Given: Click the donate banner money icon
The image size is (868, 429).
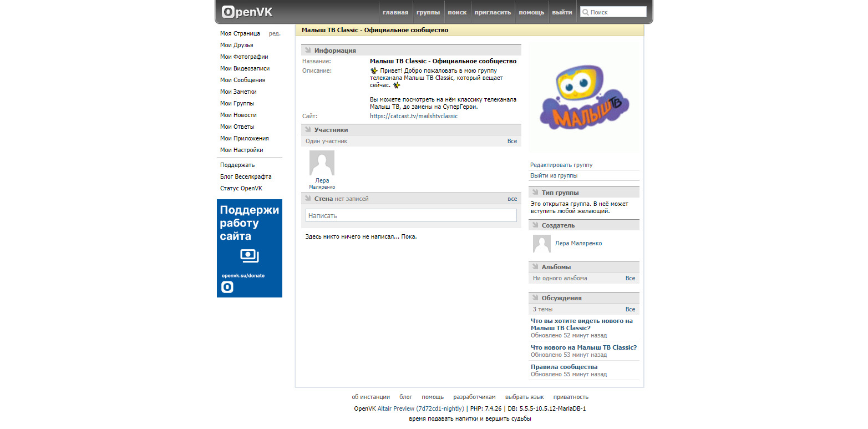Looking at the screenshot, I should [x=249, y=255].
